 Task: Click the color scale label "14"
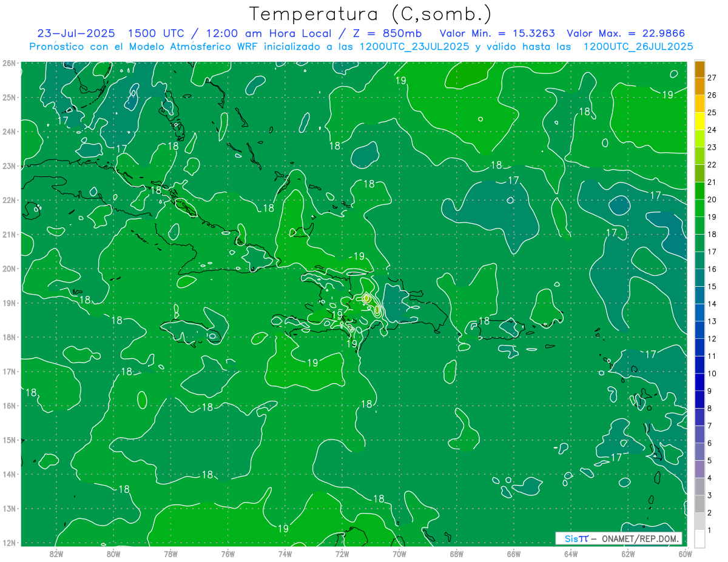[712, 304]
